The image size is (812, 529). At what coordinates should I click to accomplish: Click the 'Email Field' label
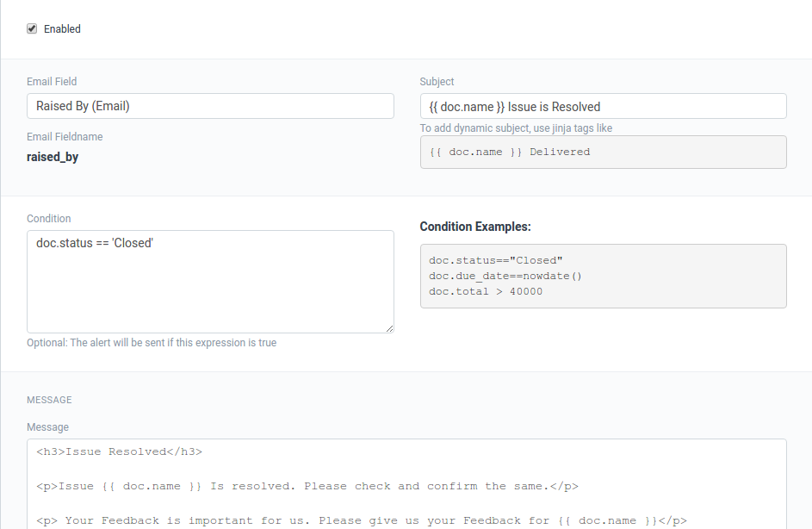tap(52, 81)
